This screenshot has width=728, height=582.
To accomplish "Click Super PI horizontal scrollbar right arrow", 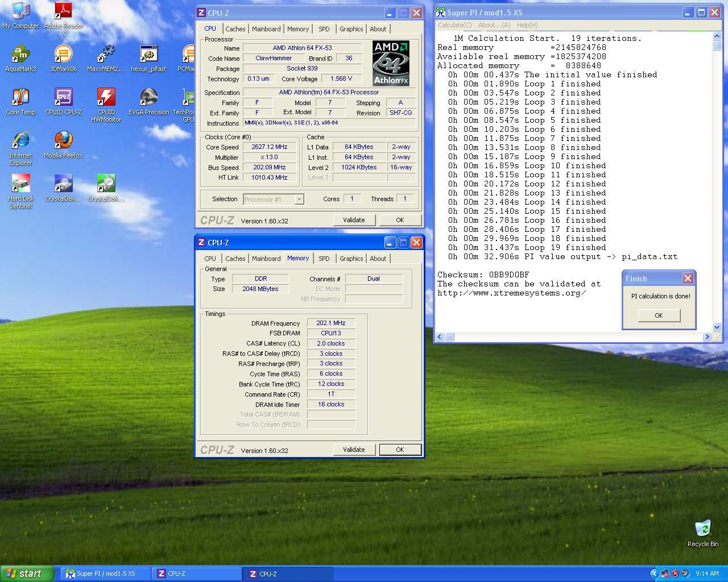I will [707, 337].
